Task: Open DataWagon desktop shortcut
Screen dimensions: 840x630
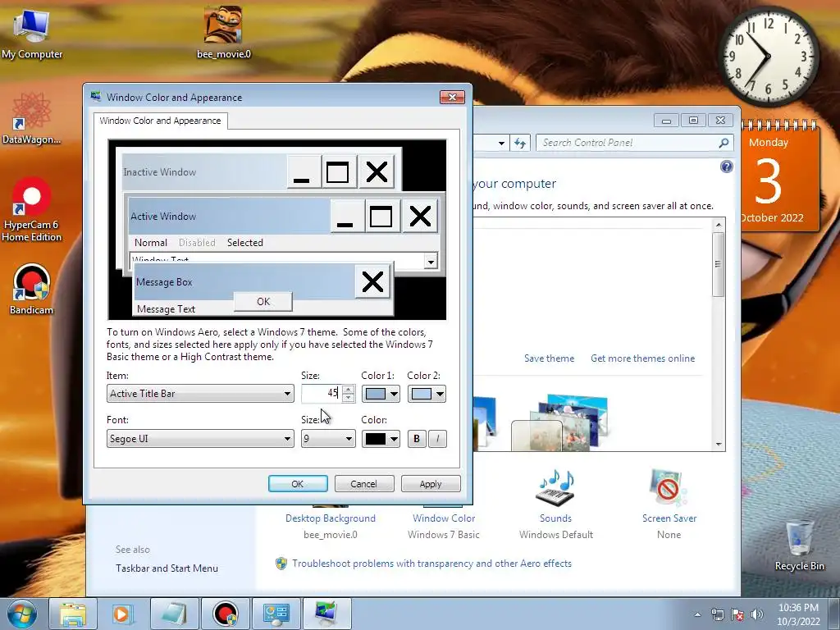Action: click(x=32, y=118)
